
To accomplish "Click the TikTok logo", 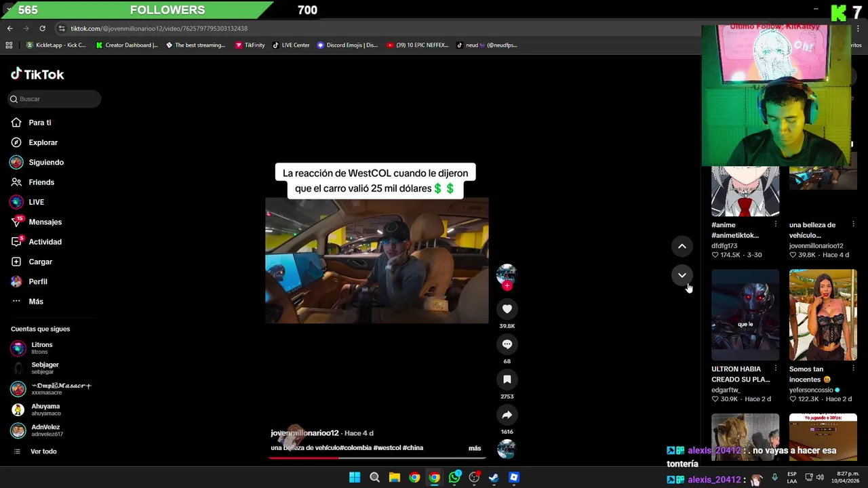I will (x=37, y=75).
